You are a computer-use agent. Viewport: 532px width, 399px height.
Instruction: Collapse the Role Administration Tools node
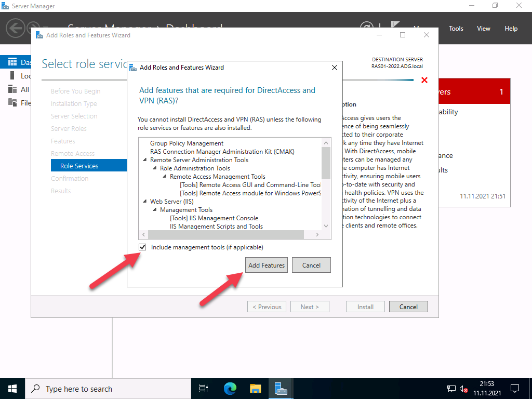pos(155,168)
